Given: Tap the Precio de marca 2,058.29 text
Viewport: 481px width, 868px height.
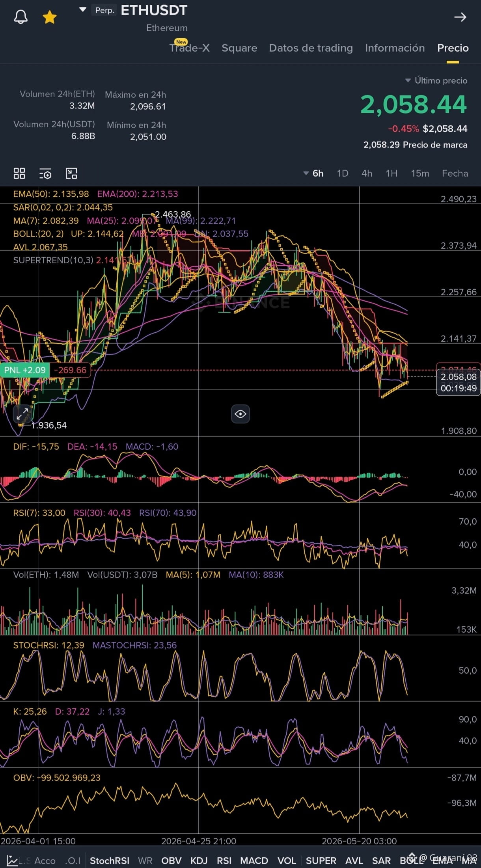Looking at the screenshot, I should point(415,145).
